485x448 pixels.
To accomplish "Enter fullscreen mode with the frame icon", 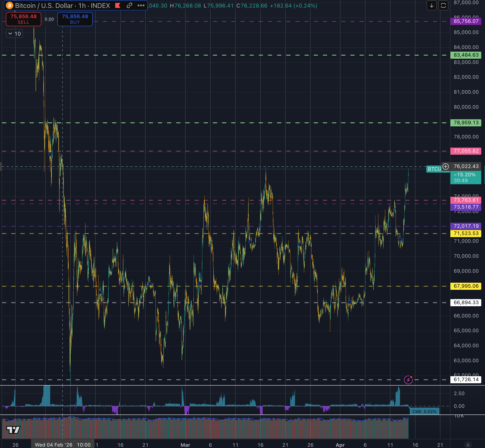I will 444,5.
